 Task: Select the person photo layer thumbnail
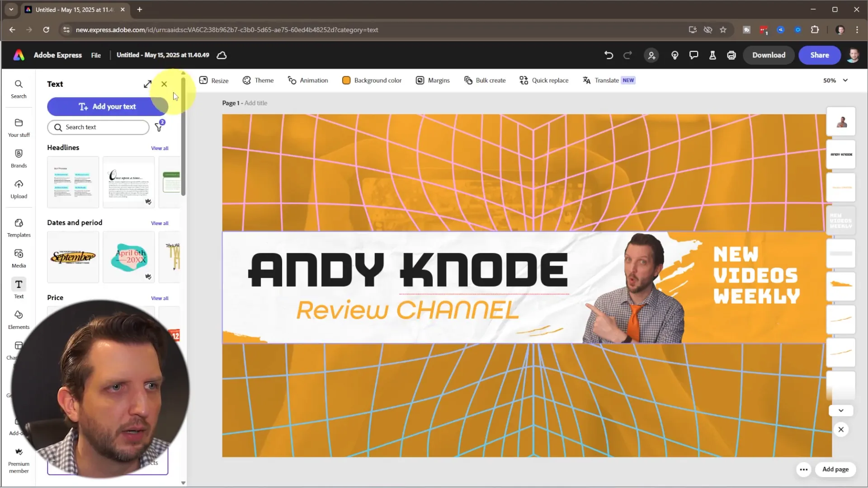(841, 122)
